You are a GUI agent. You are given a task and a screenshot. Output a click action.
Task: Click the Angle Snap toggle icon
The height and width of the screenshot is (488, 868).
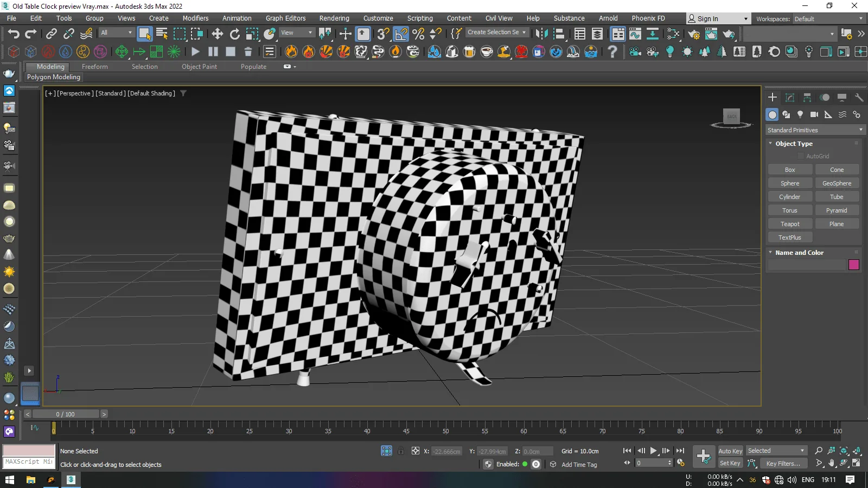(x=401, y=34)
